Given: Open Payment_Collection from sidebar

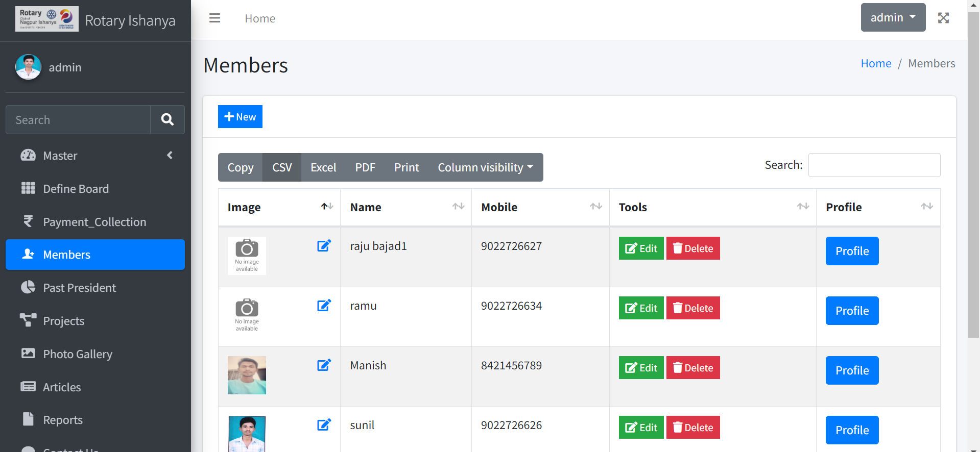Looking at the screenshot, I should [94, 222].
